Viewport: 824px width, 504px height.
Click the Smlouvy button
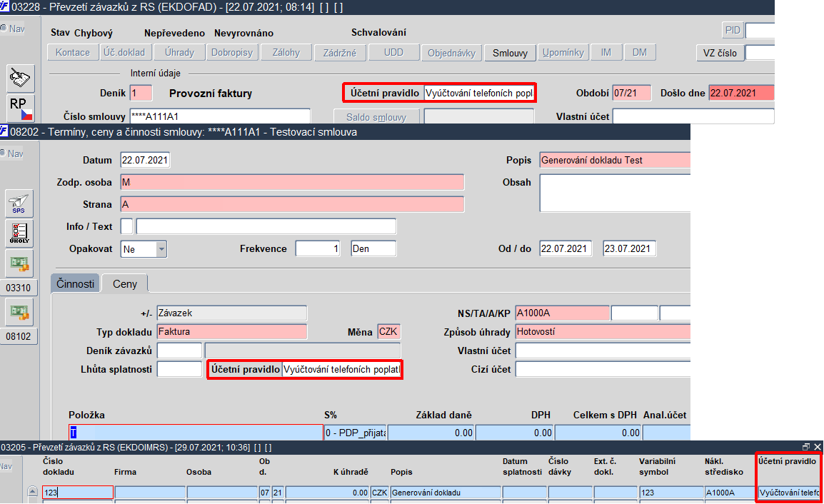[510, 53]
